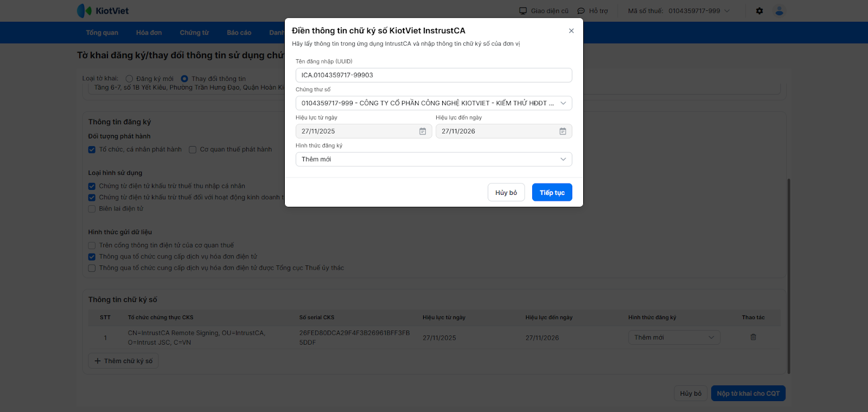Open calendar for Hiệu lực từ ngày

click(x=423, y=131)
